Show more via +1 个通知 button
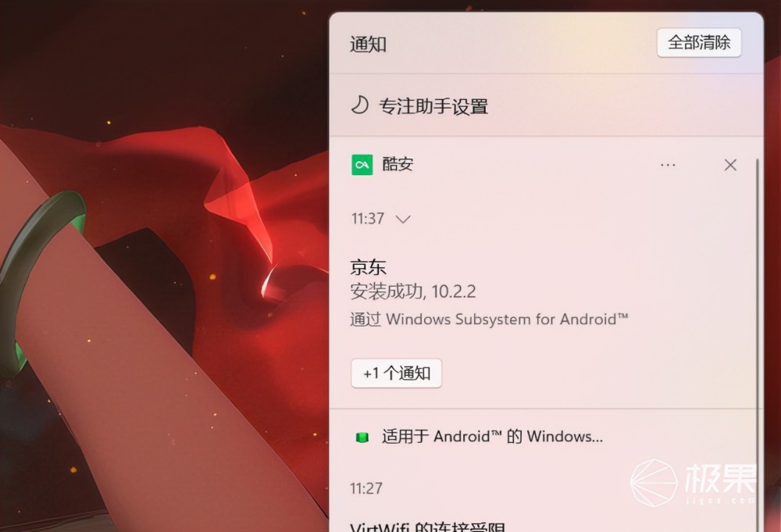The image size is (781, 532). coord(397,373)
